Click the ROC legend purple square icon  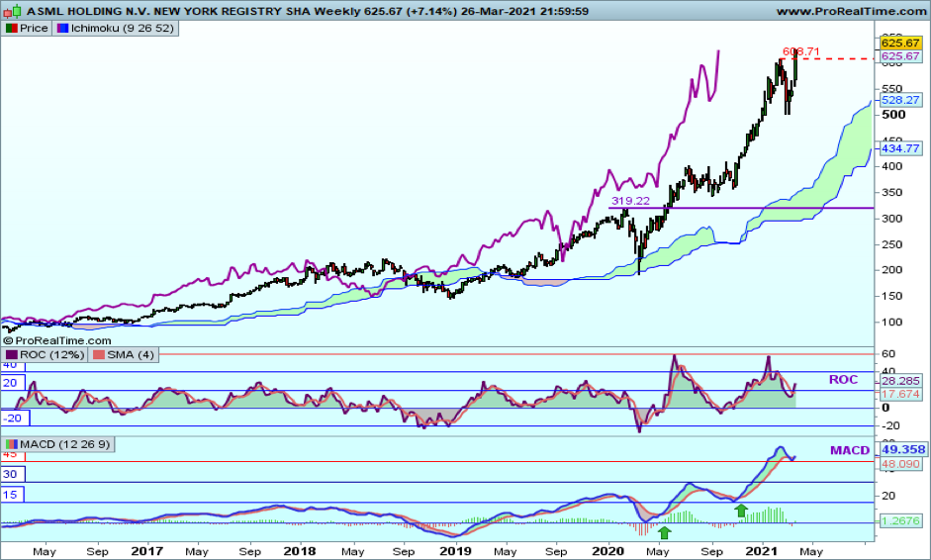(11, 354)
